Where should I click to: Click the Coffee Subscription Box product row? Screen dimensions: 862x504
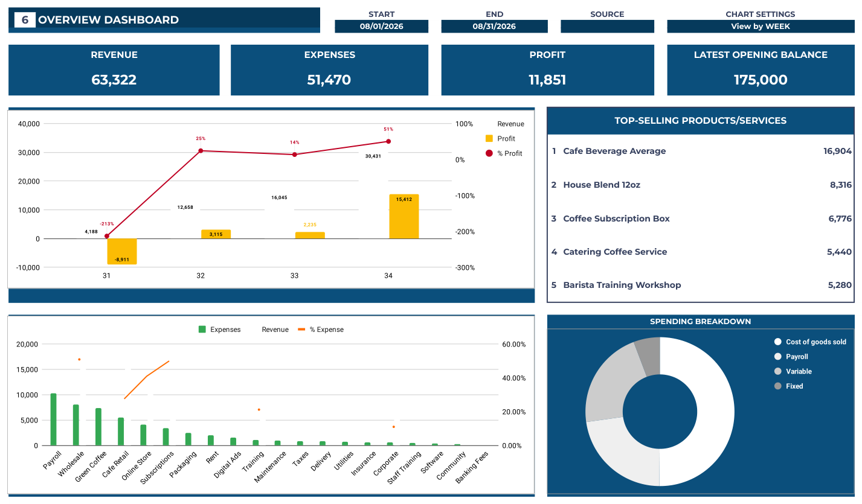click(701, 219)
